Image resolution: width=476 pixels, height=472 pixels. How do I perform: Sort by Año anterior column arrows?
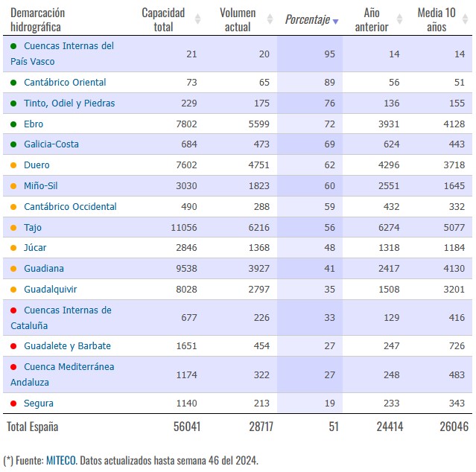tap(400, 19)
